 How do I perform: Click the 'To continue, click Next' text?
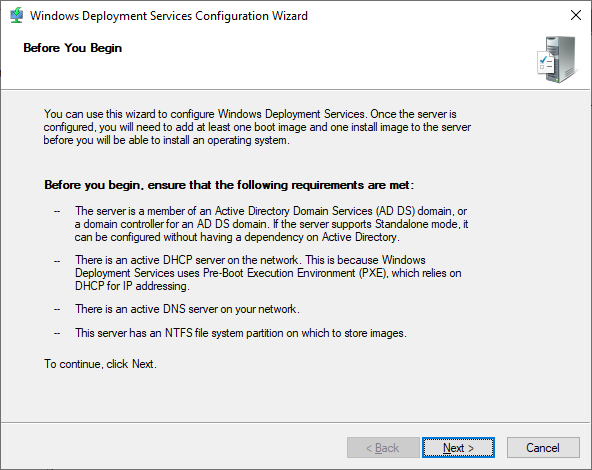100,364
